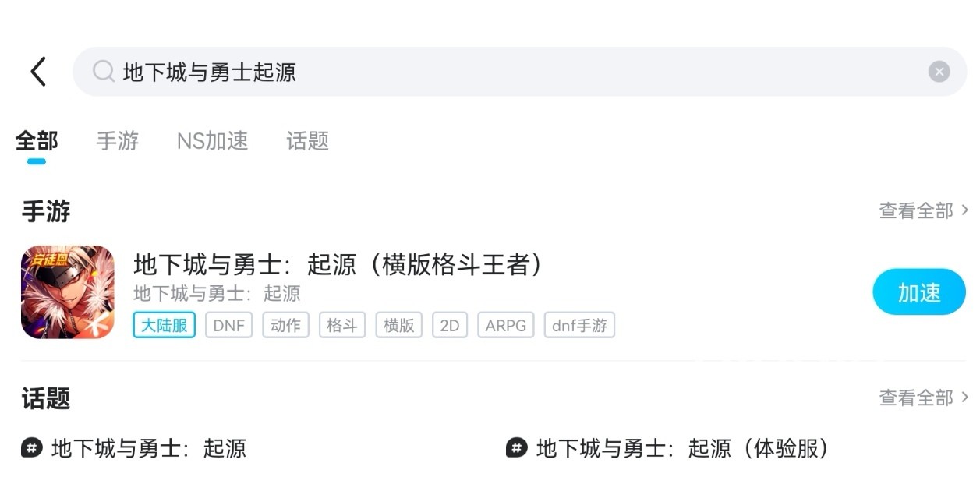Tap the ARPG tag
This screenshot has width=980, height=477.
tap(505, 325)
